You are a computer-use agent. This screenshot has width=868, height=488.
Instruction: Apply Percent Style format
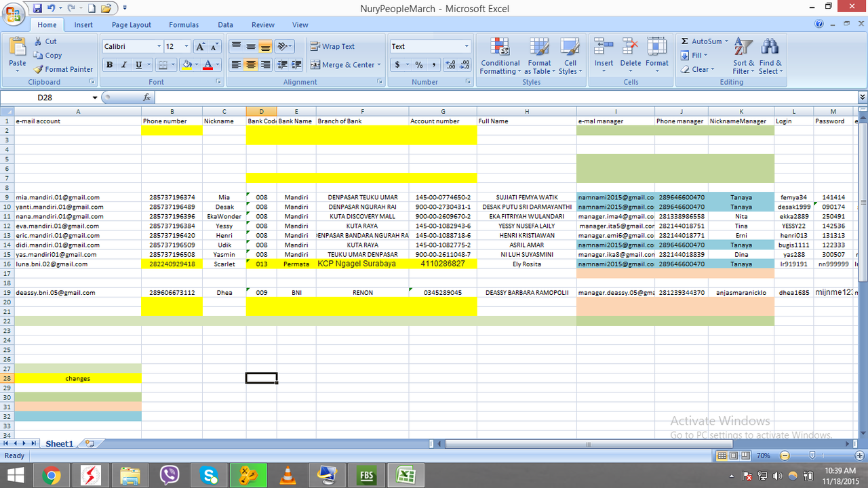click(x=419, y=65)
